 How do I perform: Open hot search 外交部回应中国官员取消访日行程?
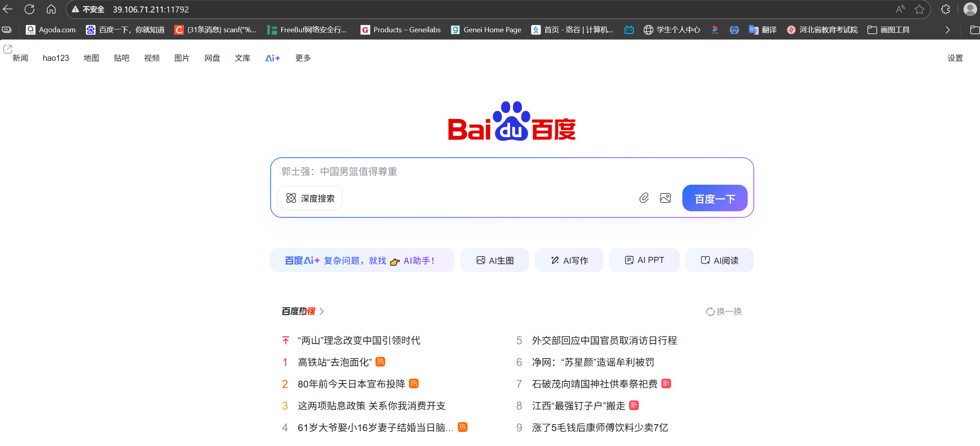click(x=604, y=340)
